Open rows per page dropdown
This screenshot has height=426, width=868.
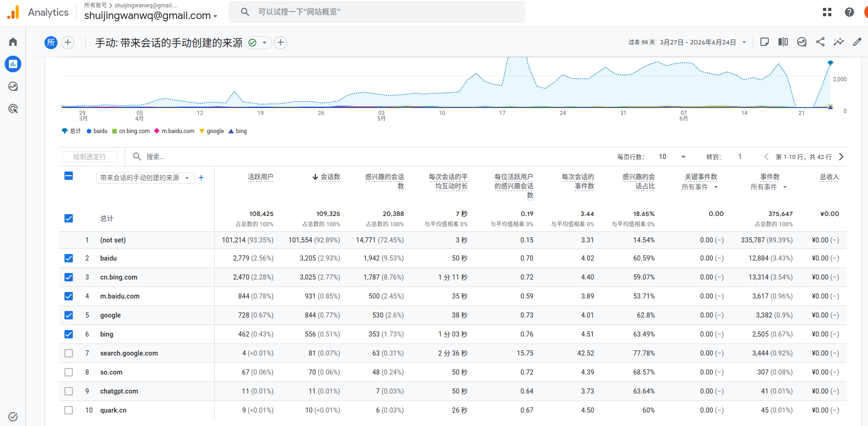[672, 157]
